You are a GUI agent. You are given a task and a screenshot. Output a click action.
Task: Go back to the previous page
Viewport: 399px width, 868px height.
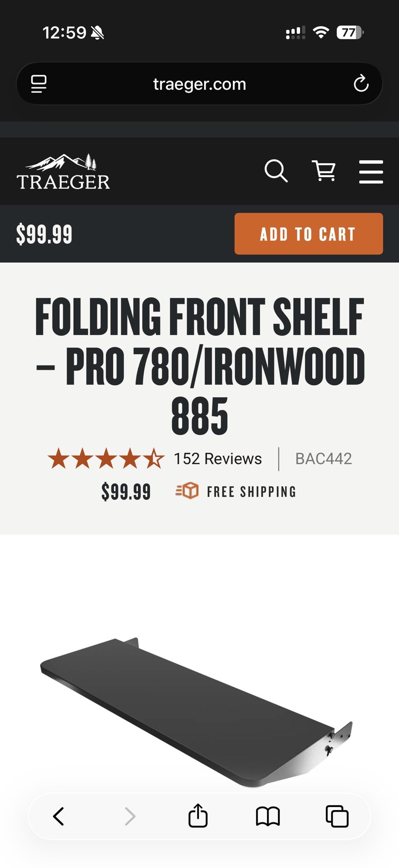[x=59, y=816]
